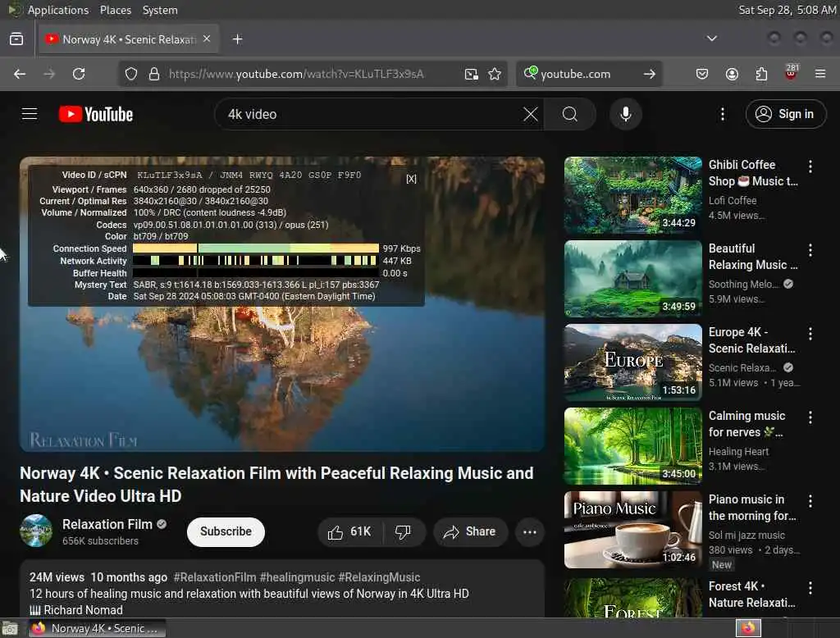The height and width of the screenshot is (638, 840).
Task: Open options for Beautiful Relaxing Music video
Action: click(810, 249)
